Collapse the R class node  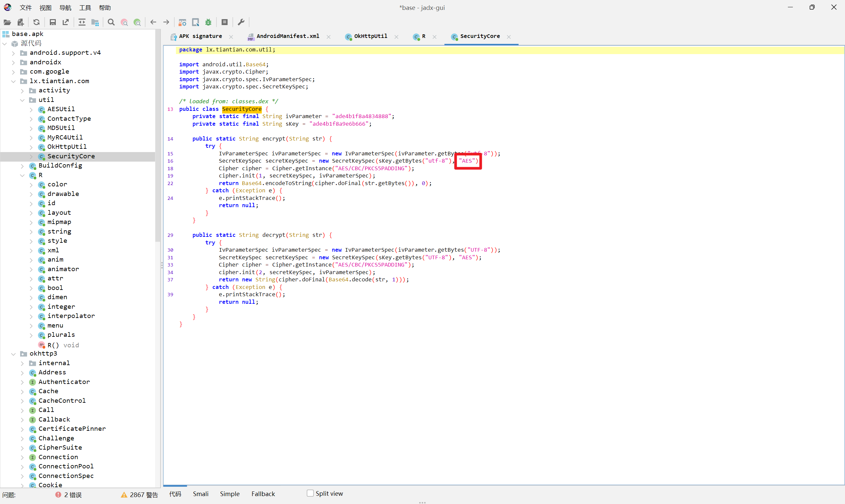22,175
